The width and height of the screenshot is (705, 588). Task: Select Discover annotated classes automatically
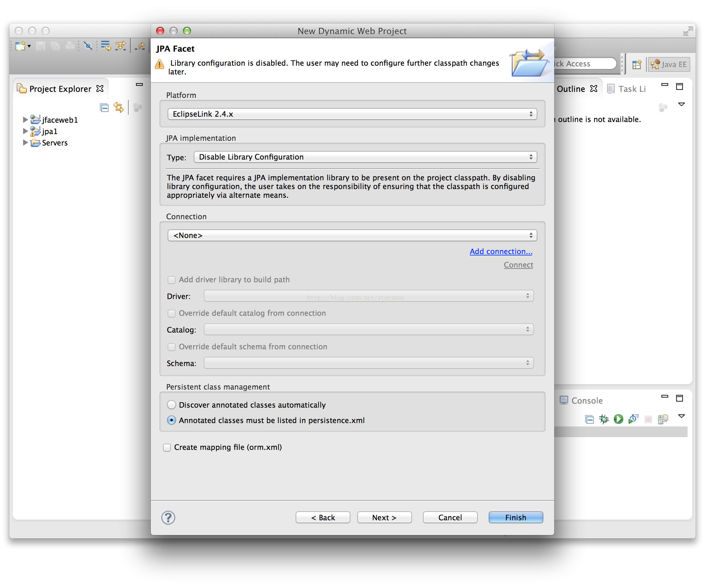pos(172,405)
